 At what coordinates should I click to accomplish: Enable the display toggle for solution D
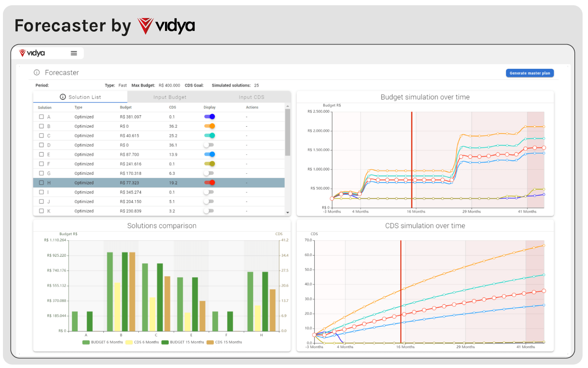[209, 145]
